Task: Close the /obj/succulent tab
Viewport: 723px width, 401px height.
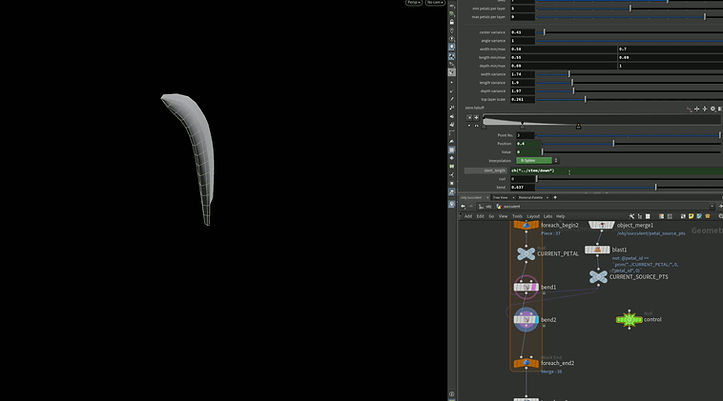Action: pos(487,197)
